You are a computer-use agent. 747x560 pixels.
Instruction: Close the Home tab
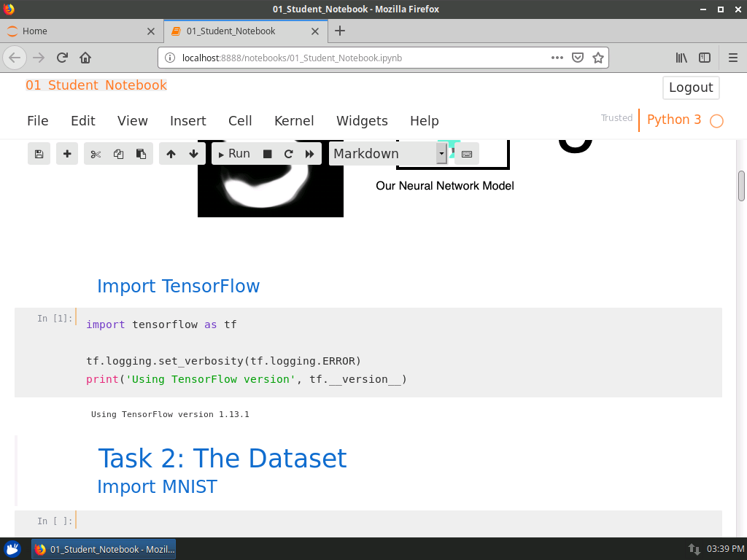pos(151,31)
